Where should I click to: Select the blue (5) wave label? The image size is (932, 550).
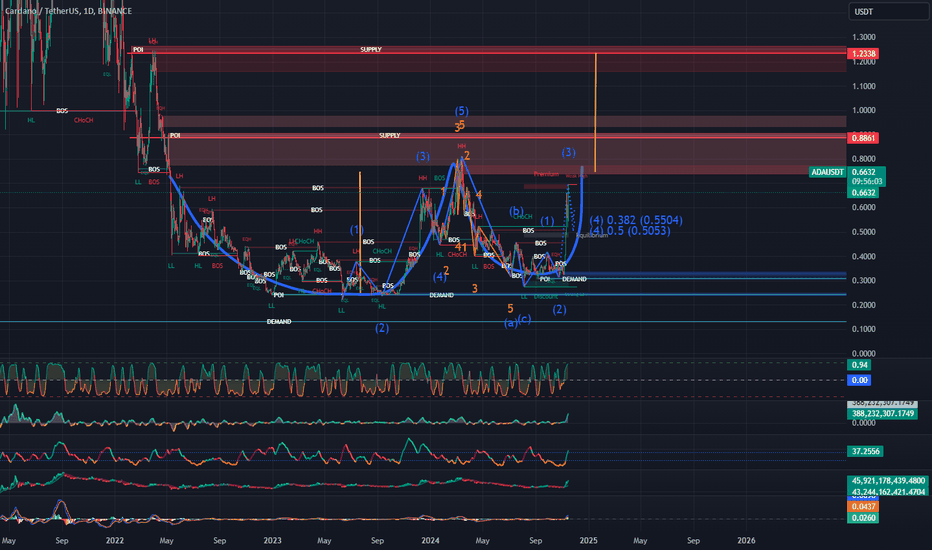[x=461, y=111]
